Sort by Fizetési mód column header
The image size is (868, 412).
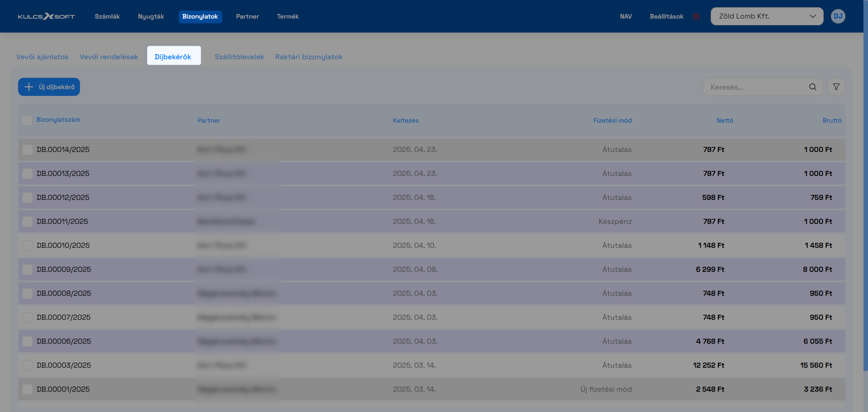coord(612,121)
